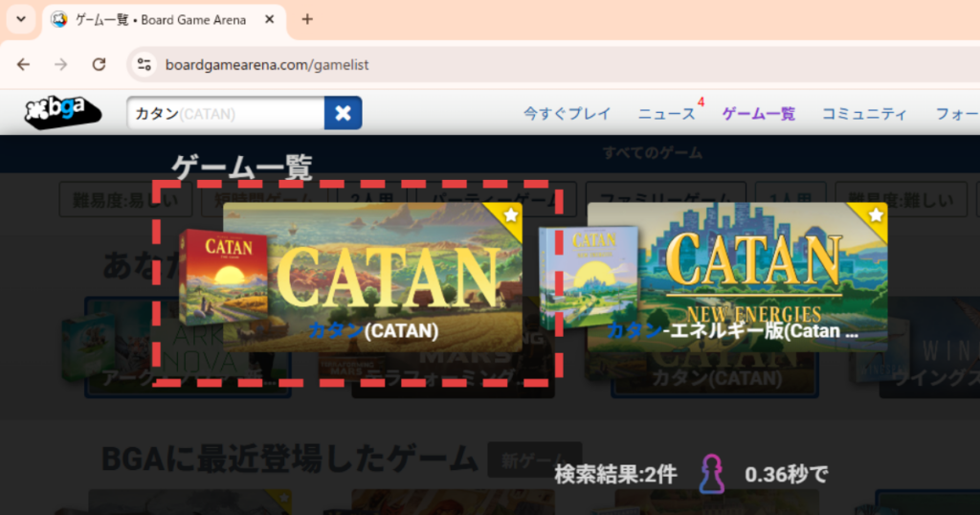The height and width of the screenshot is (515, 980).
Task: Click the browser forward arrow
Action: (x=60, y=64)
